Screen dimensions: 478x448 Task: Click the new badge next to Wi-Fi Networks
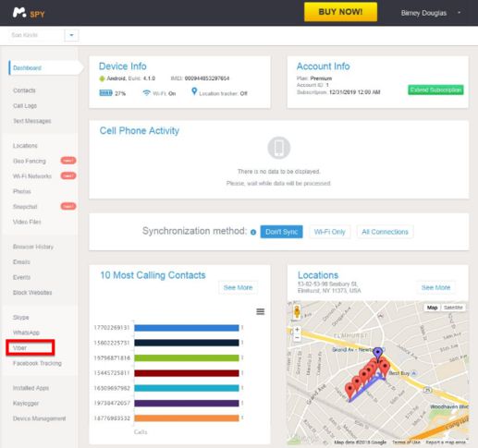pyautogui.click(x=68, y=176)
